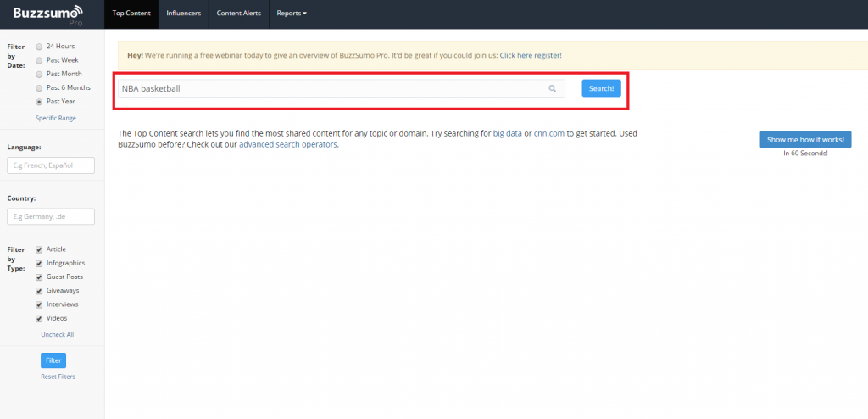Uncheck the Article type checkbox
This screenshot has width=868, height=419.
coord(39,250)
